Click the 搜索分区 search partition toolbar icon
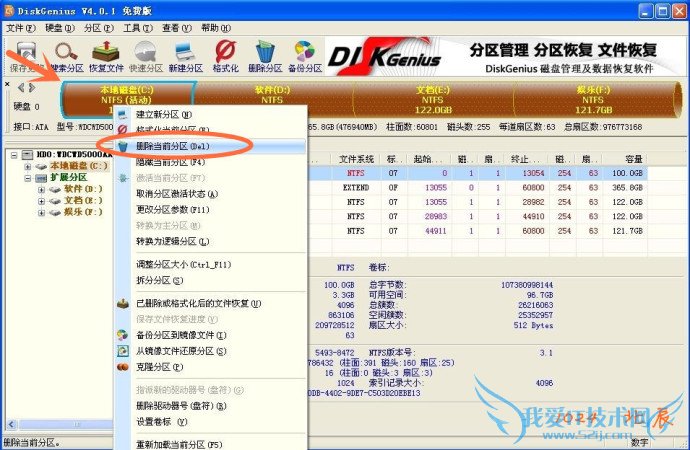 (66, 57)
